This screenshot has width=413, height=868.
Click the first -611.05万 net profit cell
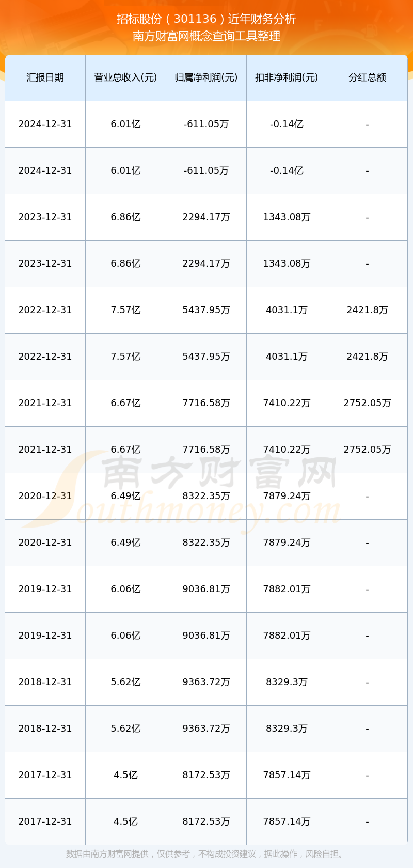pos(206,124)
